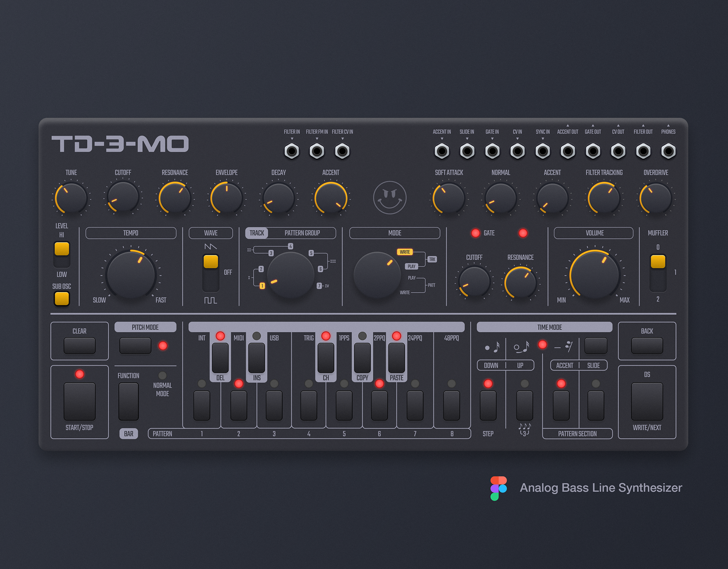The width and height of the screenshot is (728, 569).
Task: Click the sixteenth note time mode symbol
Action: pos(493,347)
